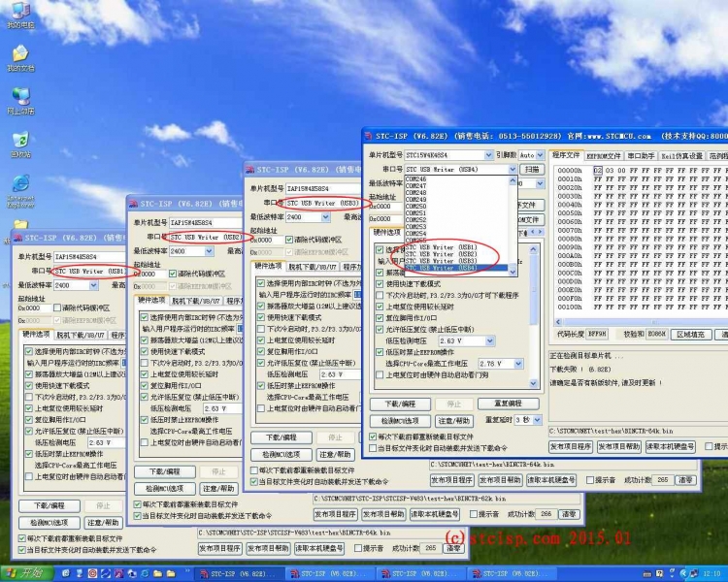Collapse the 串口号 USB4 combo box arrow

tap(513, 169)
